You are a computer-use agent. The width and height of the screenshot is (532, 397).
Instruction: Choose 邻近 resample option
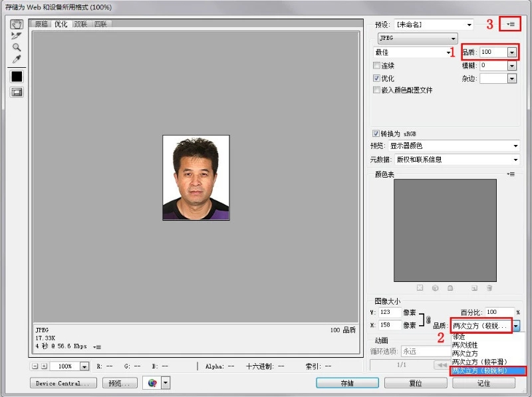[x=486, y=336]
